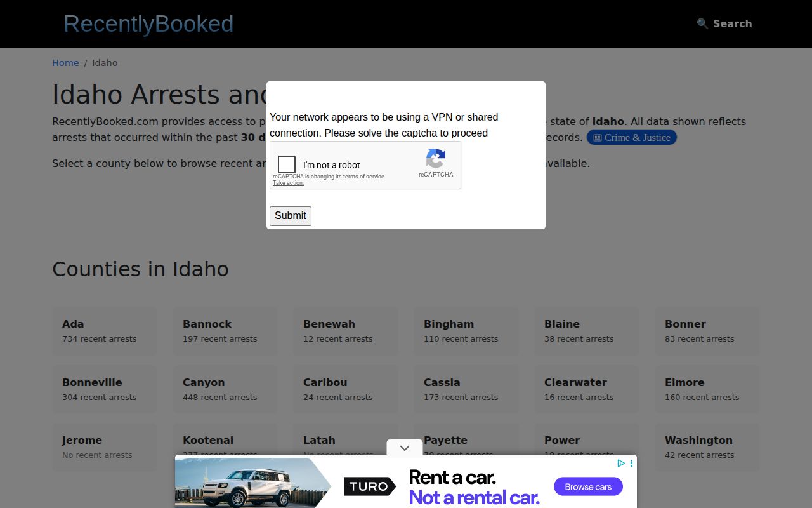Click the Kootenai county name
Screen dimensions: 812x508
click(x=208, y=440)
